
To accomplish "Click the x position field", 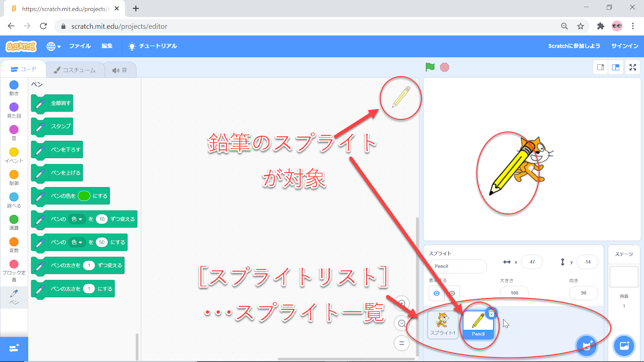I will 532,262.
